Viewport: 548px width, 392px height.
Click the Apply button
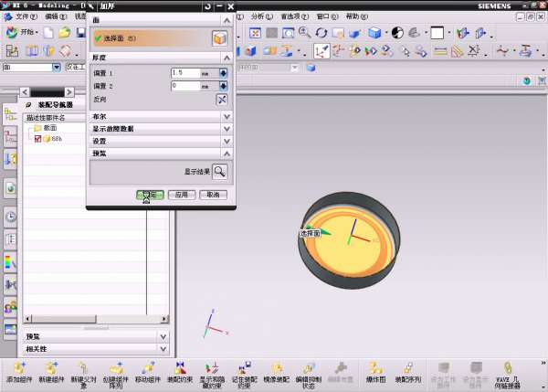(x=181, y=195)
